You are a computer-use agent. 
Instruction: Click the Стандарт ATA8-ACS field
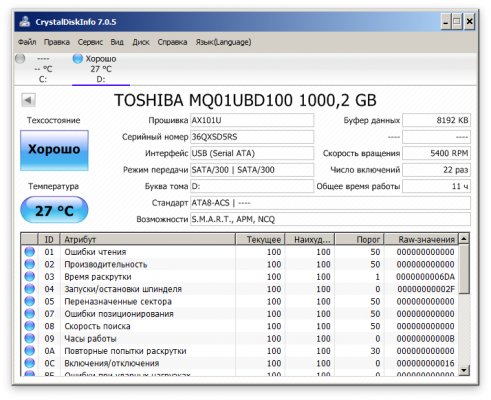tap(330, 203)
